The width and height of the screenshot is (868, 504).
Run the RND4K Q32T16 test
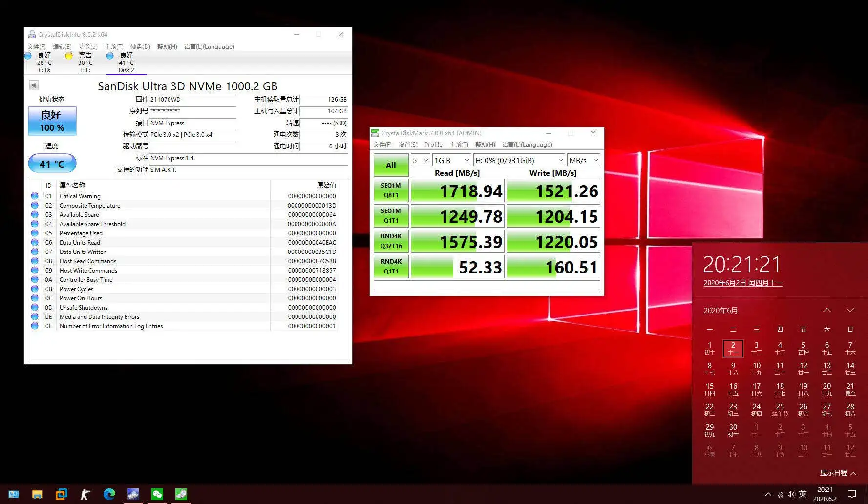[391, 241]
